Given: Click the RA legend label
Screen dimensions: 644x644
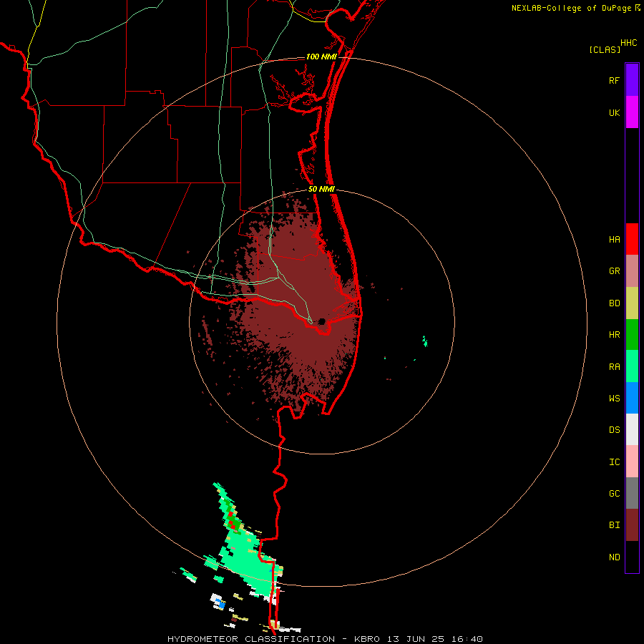Looking at the screenshot, I should click(x=614, y=367).
